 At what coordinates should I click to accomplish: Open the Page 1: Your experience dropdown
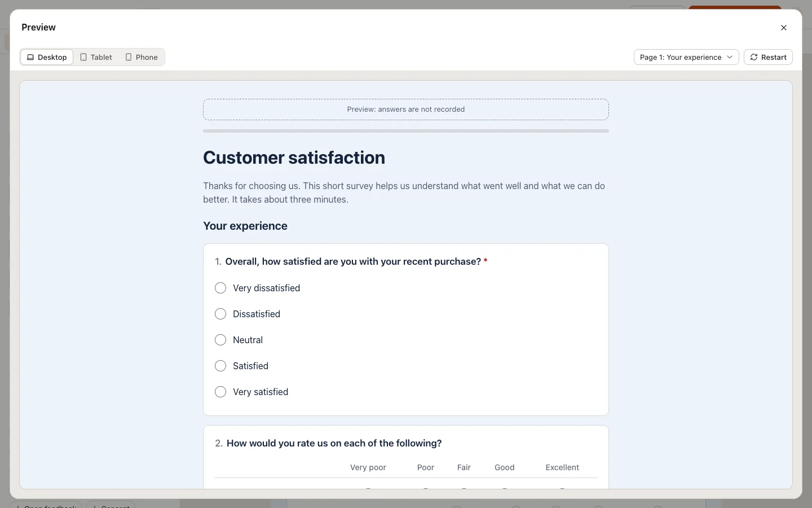point(686,57)
